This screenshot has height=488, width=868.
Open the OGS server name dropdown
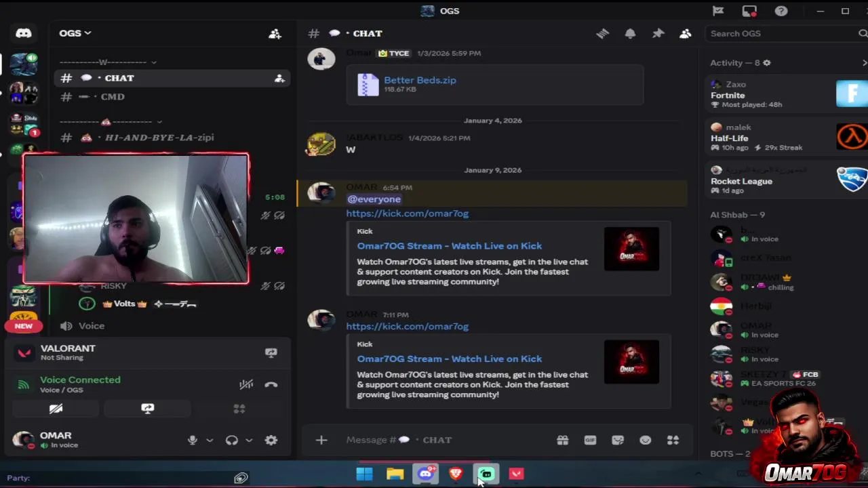click(x=75, y=33)
